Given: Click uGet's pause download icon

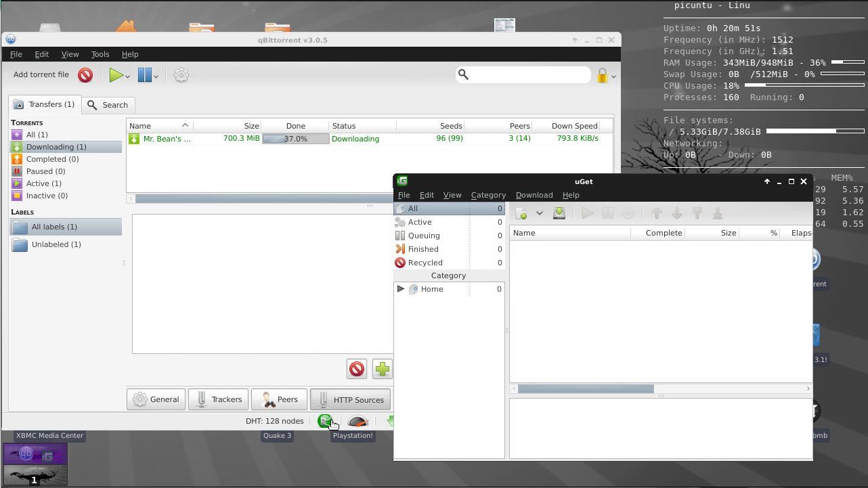Looking at the screenshot, I should pyautogui.click(x=608, y=213).
